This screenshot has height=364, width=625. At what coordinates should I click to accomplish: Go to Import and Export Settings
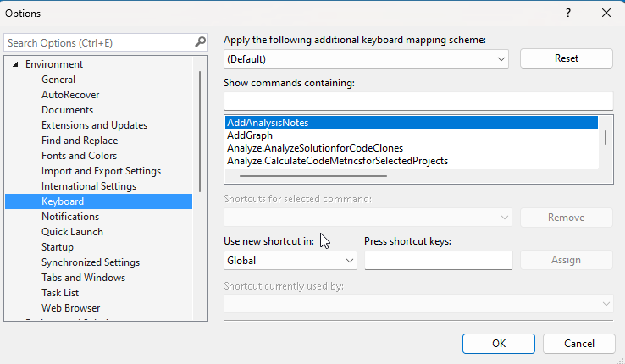coord(101,171)
